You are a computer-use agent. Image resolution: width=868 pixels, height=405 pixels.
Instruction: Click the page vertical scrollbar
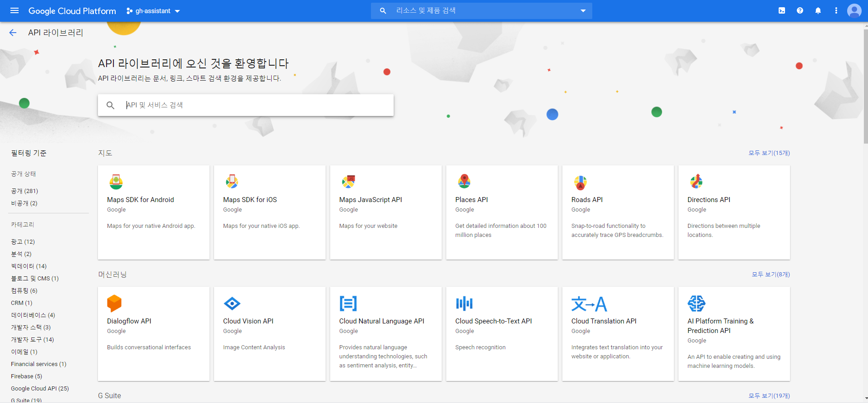click(x=865, y=86)
